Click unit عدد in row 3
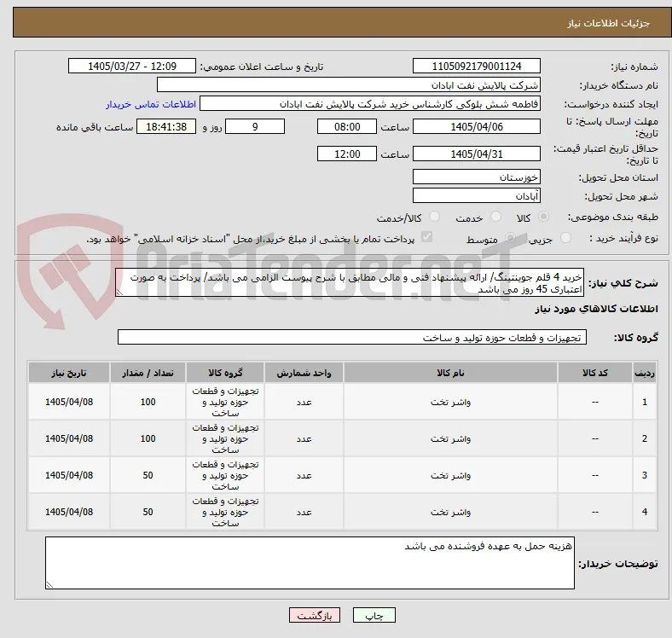The image size is (672, 638). pos(304,475)
